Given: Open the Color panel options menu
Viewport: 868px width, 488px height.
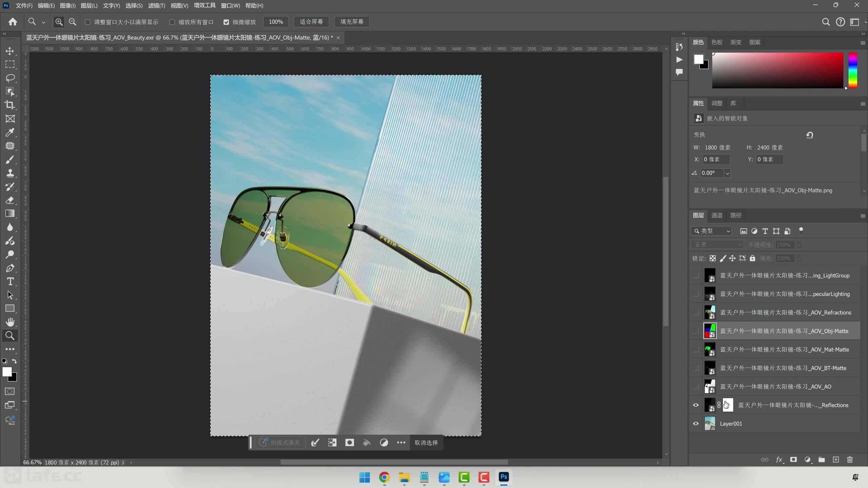Looking at the screenshot, I should 863,43.
